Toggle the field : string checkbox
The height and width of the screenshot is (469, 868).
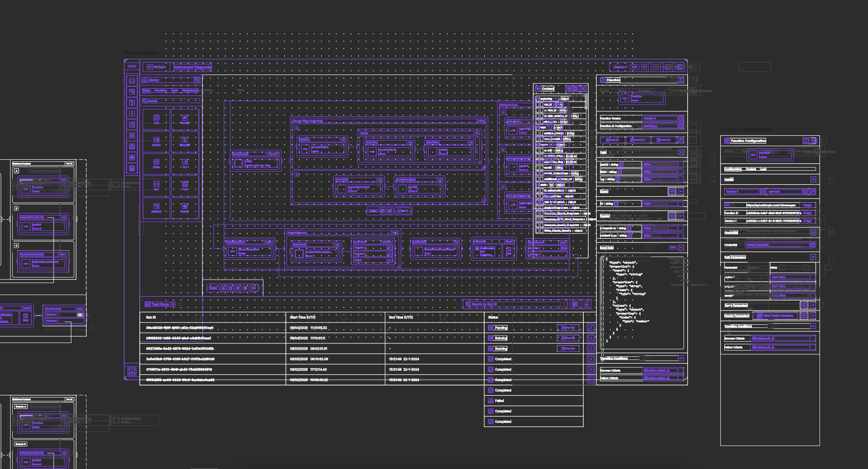click(x=620, y=172)
